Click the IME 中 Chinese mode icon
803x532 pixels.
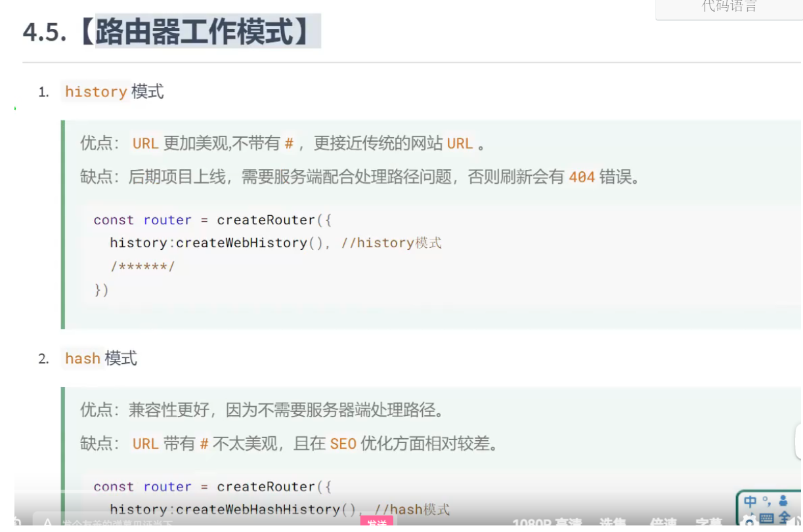(750, 502)
